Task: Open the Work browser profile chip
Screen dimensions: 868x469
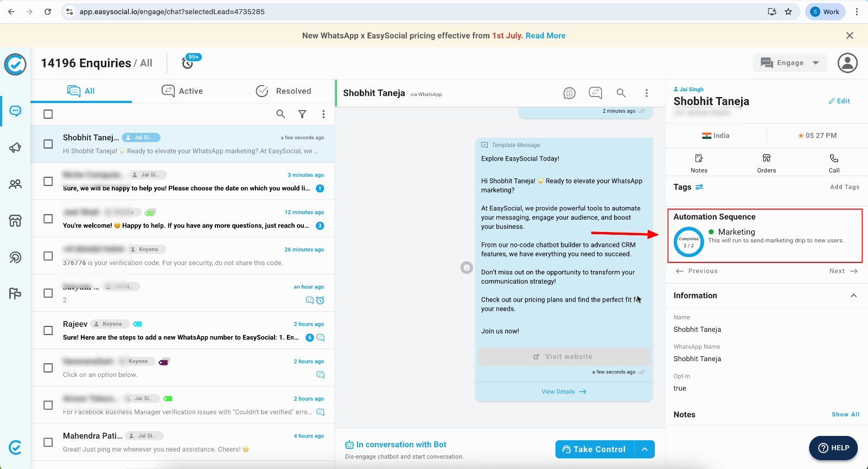Action: point(825,11)
